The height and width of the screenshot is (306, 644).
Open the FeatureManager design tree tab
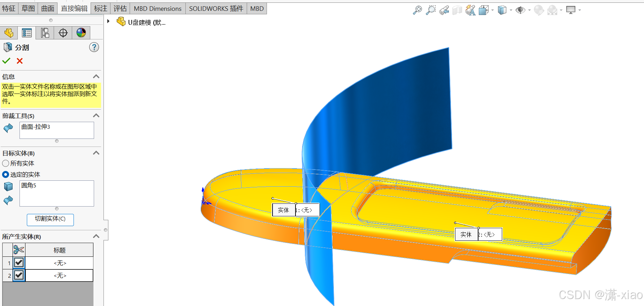9,33
